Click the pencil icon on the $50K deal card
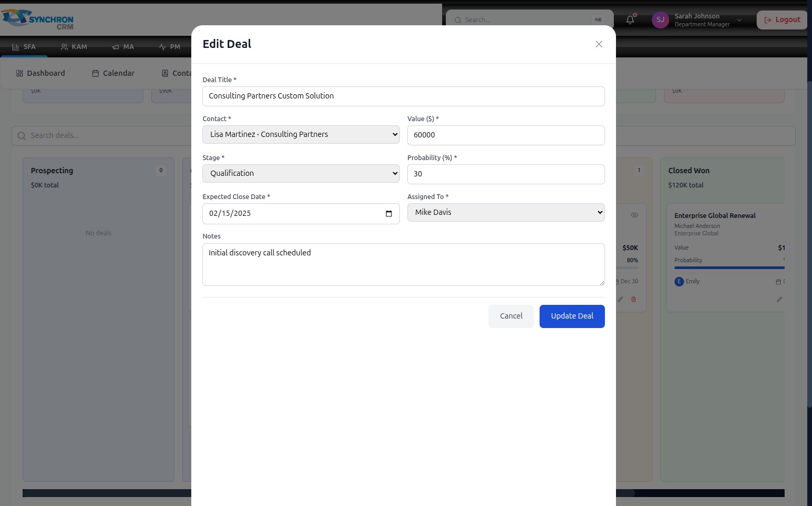 point(621,299)
